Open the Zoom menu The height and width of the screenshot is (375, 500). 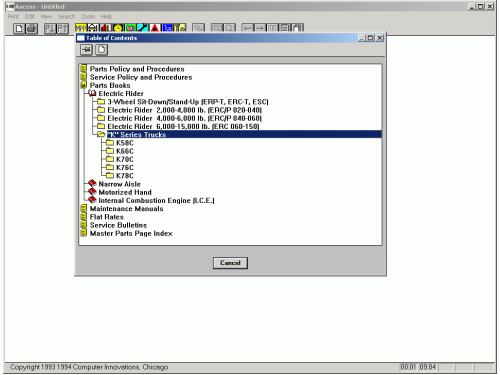click(x=88, y=16)
